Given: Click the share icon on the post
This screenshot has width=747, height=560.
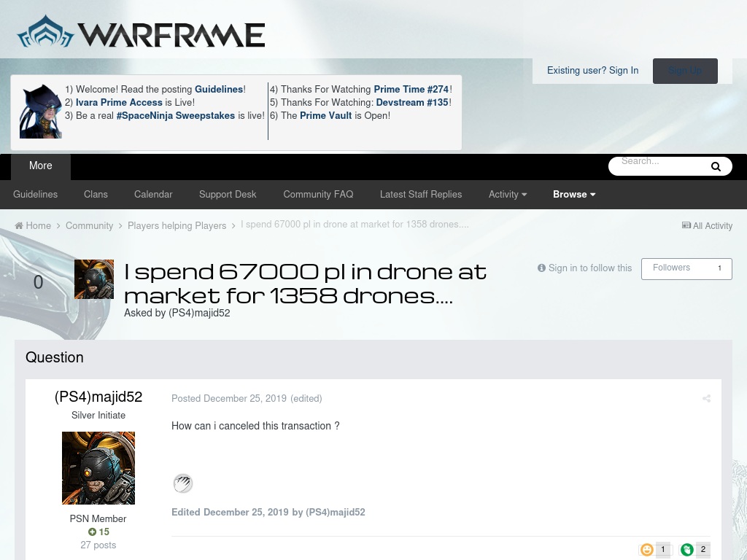Looking at the screenshot, I should [706, 399].
